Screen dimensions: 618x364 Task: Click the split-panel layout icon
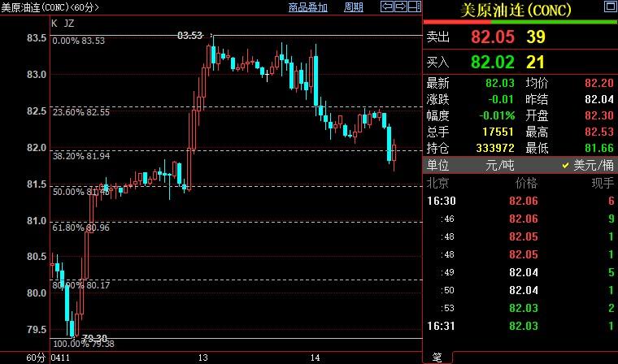coord(413,7)
